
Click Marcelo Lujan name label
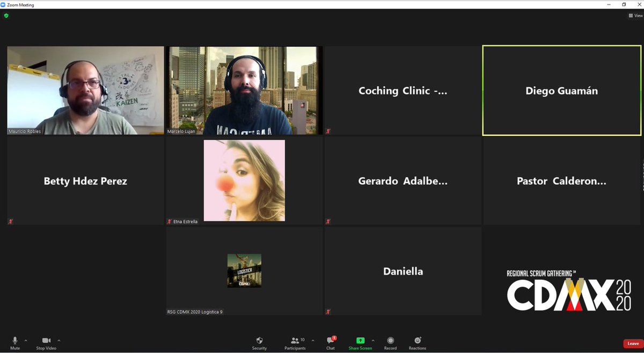click(182, 131)
